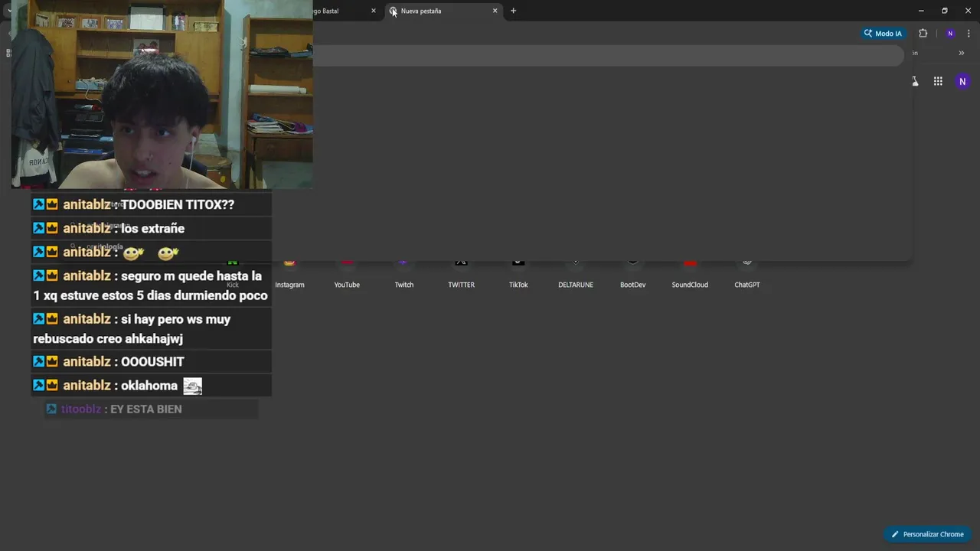Open the Search Labs flask icon
Viewport: 980px width, 551px height.
tap(914, 81)
